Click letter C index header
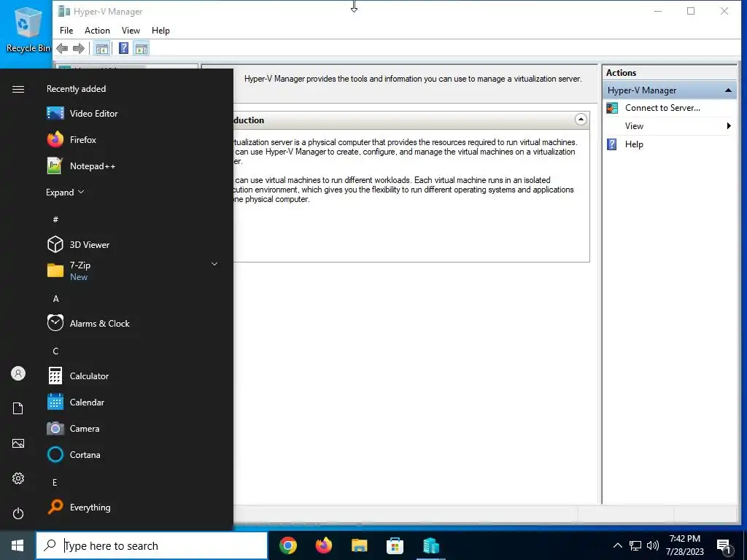747x560 pixels. pos(55,351)
